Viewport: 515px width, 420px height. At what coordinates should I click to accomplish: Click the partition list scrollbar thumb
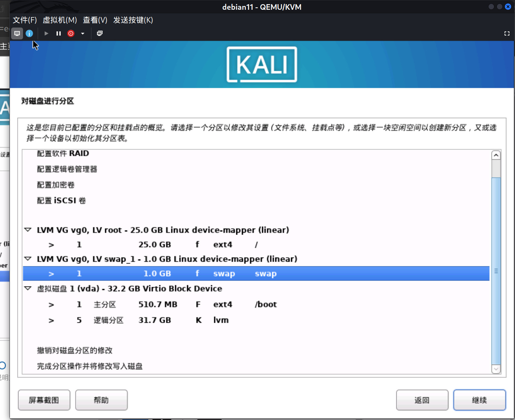(x=496, y=271)
